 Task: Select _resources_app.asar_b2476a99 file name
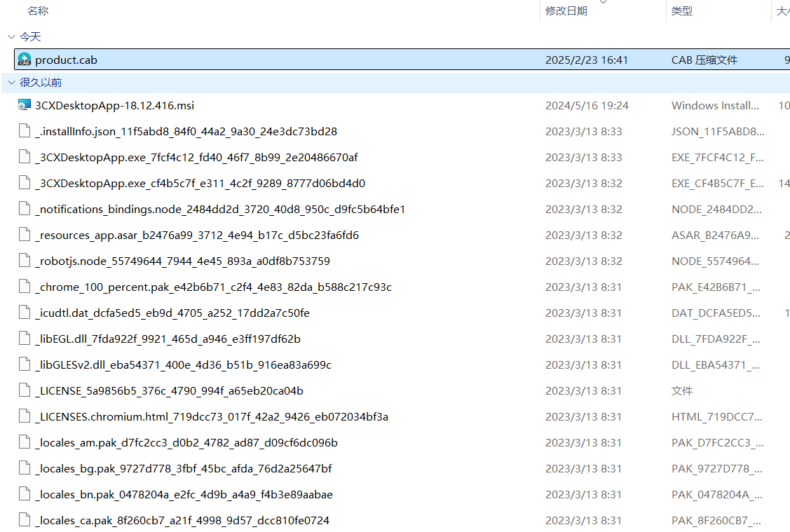(x=197, y=236)
